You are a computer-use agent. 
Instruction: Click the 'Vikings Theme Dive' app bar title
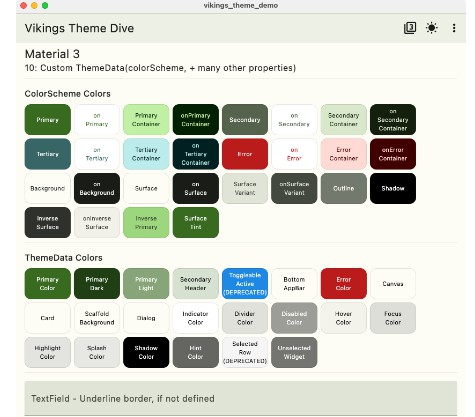79,28
